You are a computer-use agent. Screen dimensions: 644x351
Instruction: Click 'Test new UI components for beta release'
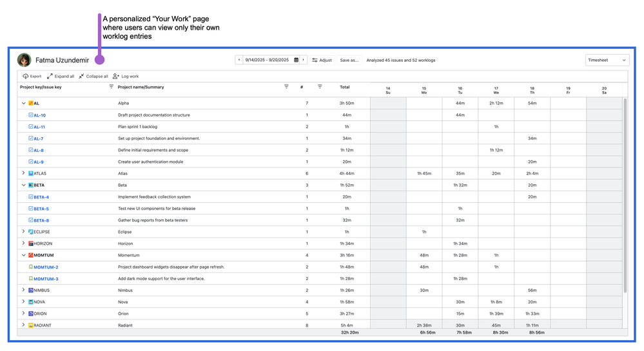point(157,209)
